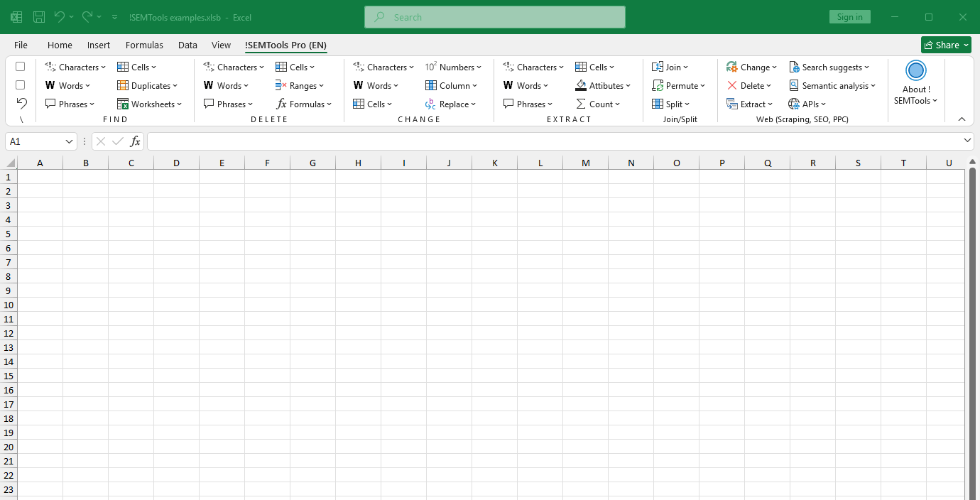980x500 pixels.
Task: Open the Duplicates tool in the FIND group
Action: pyautogui.click(x=148, y=85)
